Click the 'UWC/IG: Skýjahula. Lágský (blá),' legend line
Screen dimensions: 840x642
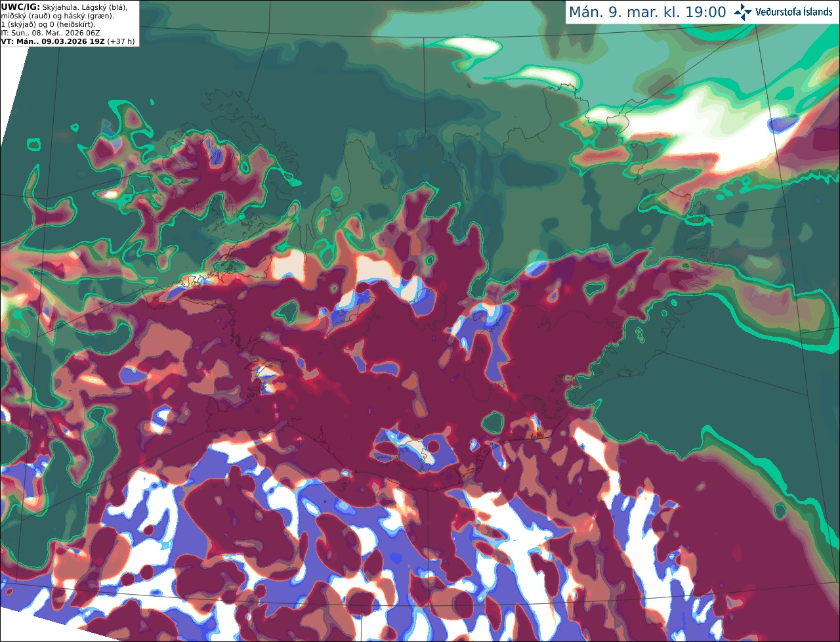pos(64,7)
